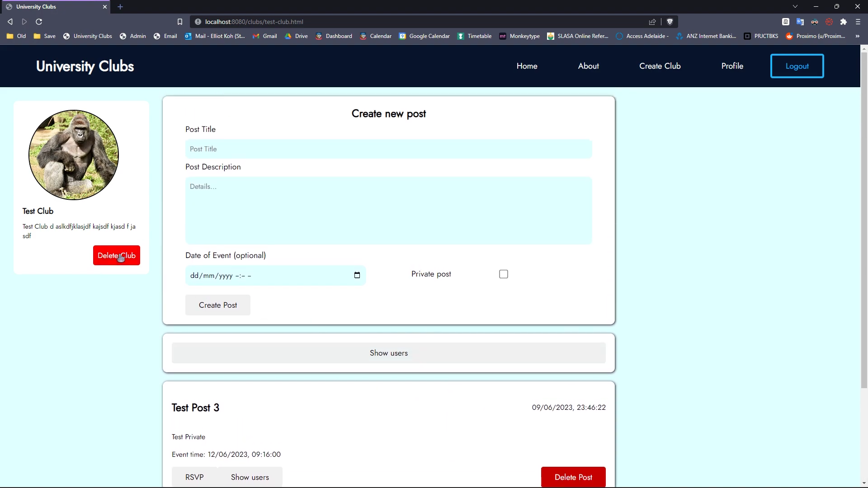The width and height of the screenshot is (868, 488).
Task: Open Create Club in navigation
Action: tap(660, 66)
